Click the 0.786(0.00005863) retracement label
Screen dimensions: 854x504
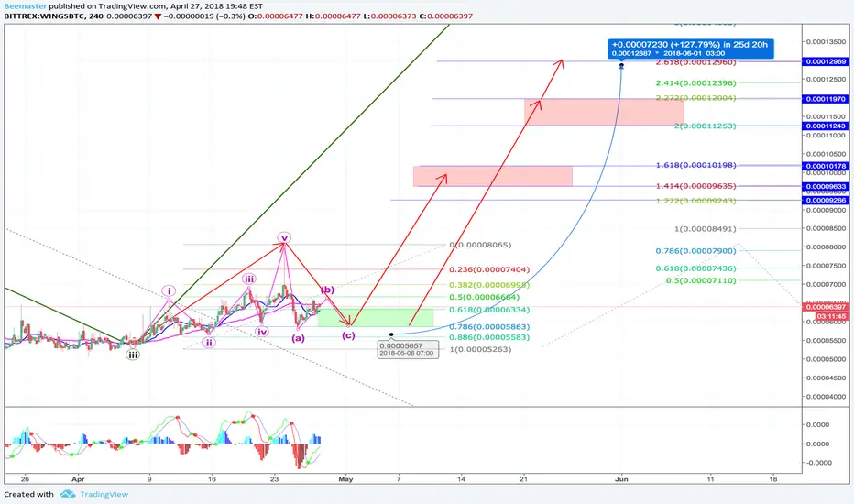[x=489, y=327]
